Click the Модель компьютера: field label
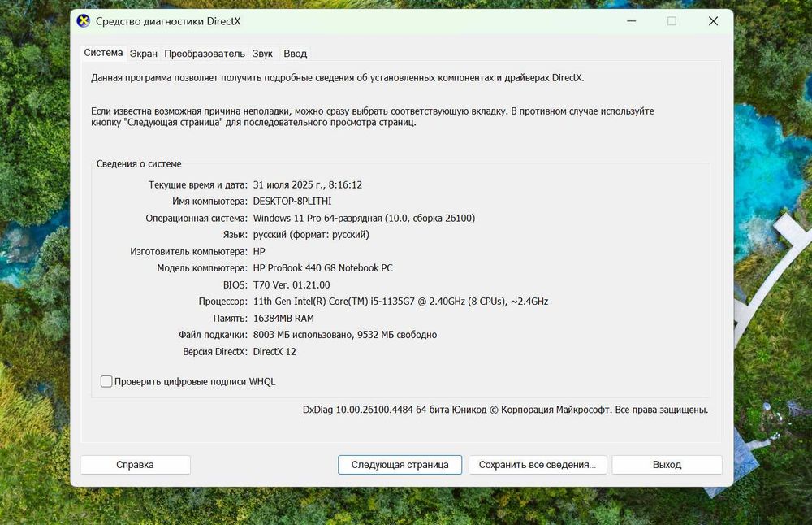The width and height of the screenshot is (812, 525). [x=202, y=268]
